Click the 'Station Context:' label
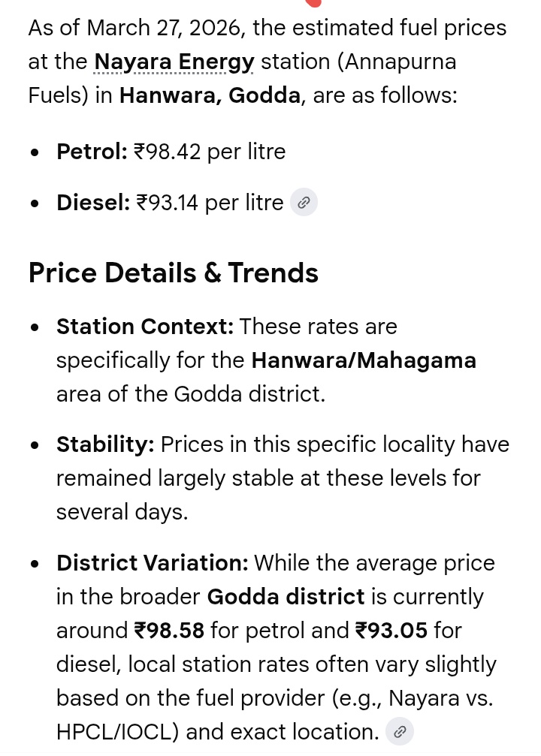This screenshot has height=756, width=541. click(144, 327)
